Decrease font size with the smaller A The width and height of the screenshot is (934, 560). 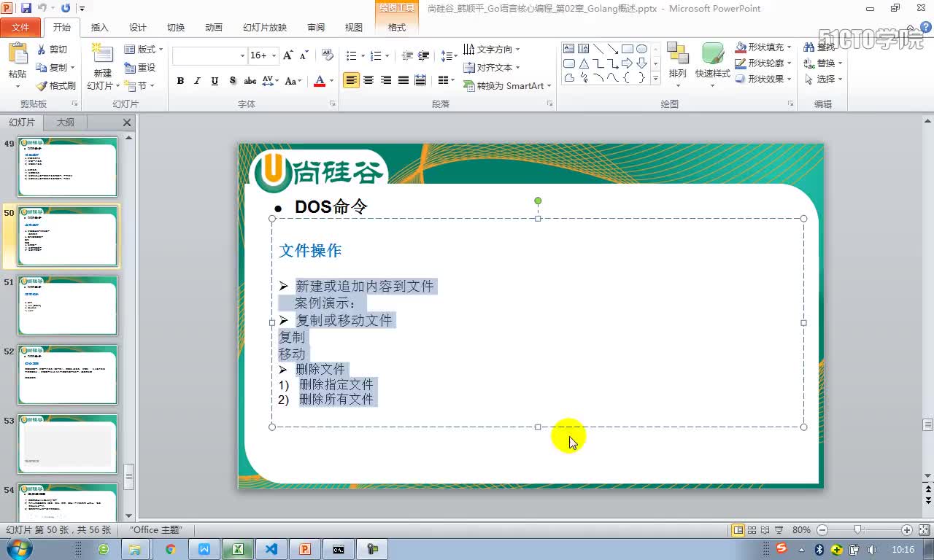[x=303, y=55]
